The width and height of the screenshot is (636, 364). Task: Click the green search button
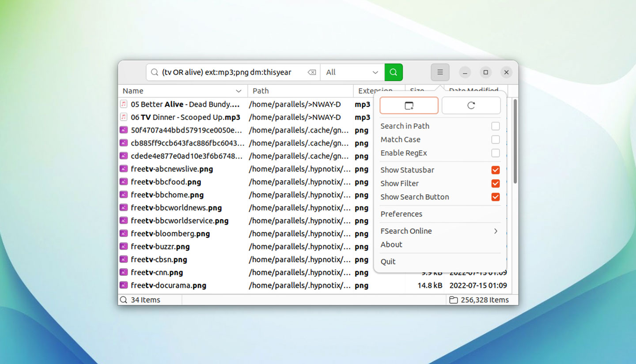click(394, 72)
